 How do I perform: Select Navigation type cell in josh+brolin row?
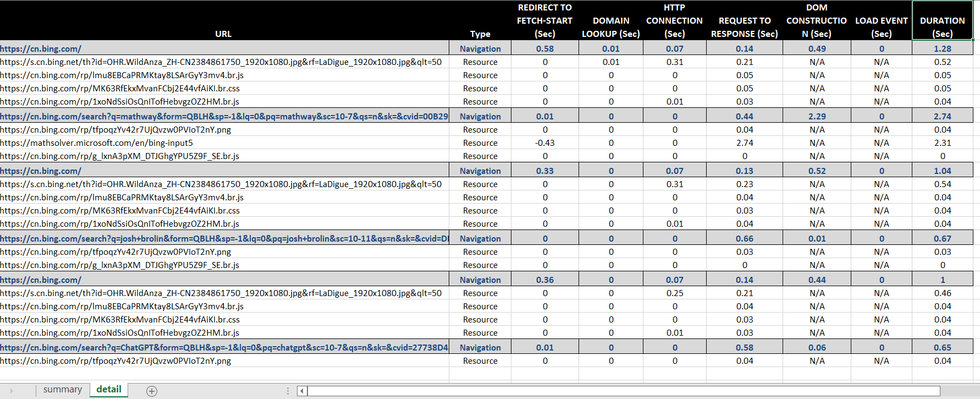[x=480, y=239]
